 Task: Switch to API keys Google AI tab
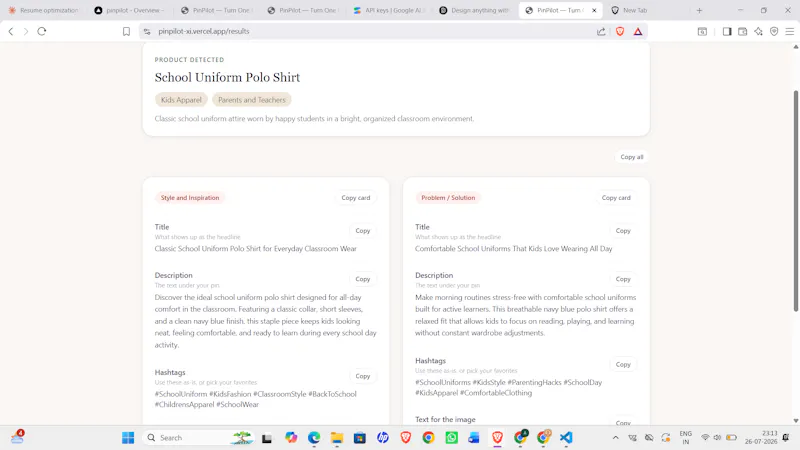[390, 10]
